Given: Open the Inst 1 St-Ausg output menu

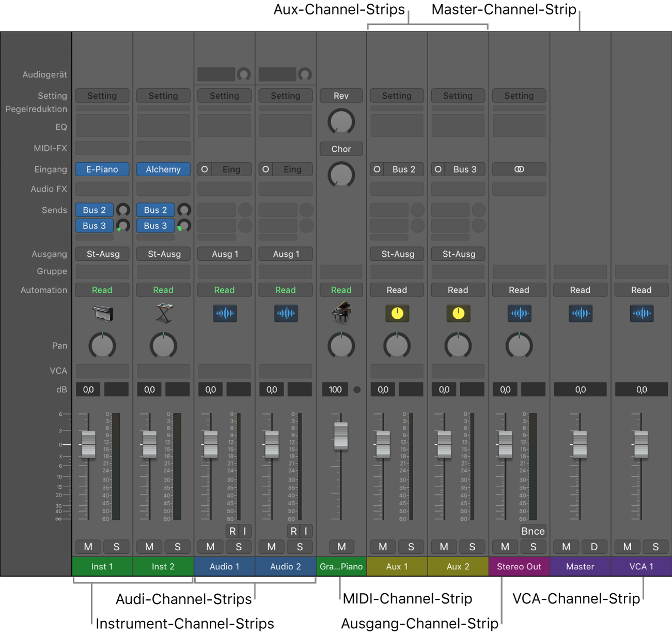Looking at the screenshot, I should coord(103,254).
